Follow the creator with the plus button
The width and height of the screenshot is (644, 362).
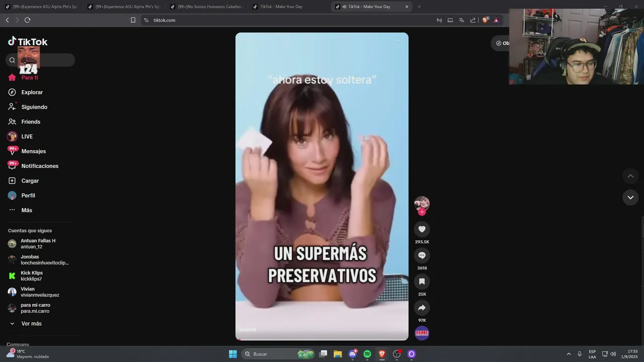click(x=422, y=212)
